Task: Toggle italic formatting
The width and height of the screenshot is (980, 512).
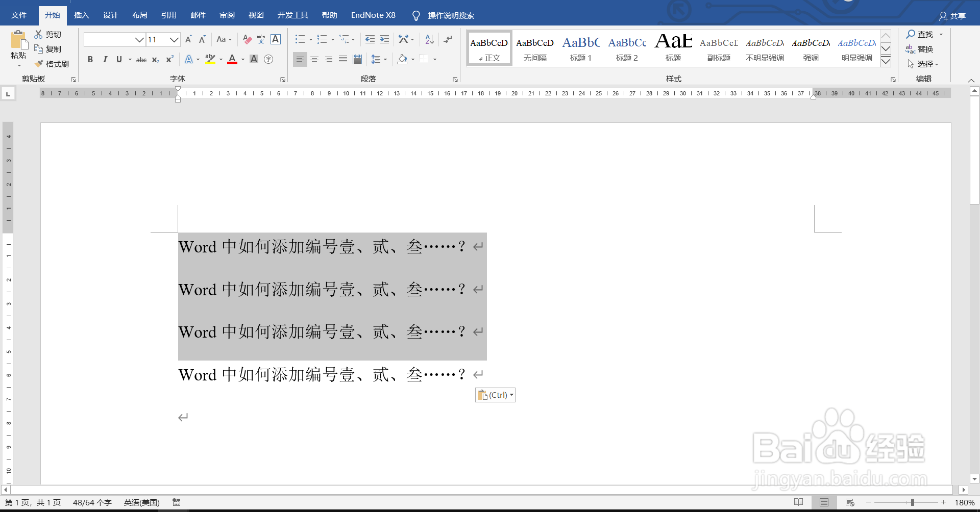Action: 105,59
